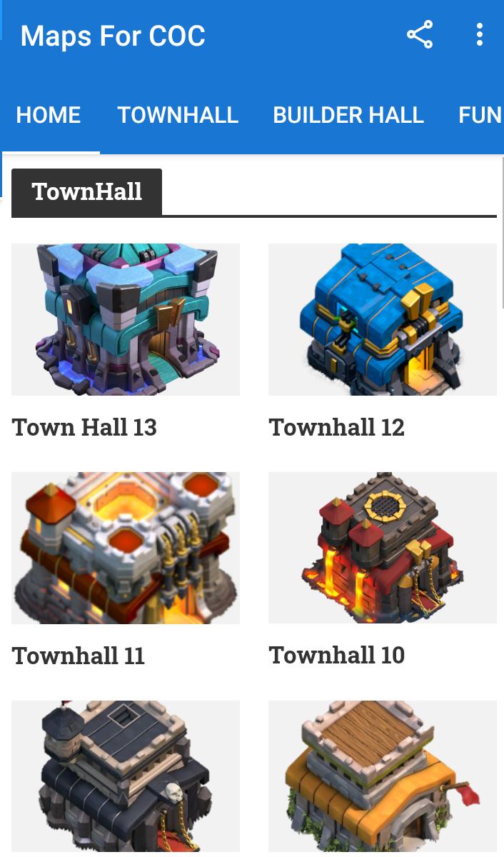Viewport: 504px width, 857px height.
Task: Click the Townhall 11 title text
Action: (79, 656)
